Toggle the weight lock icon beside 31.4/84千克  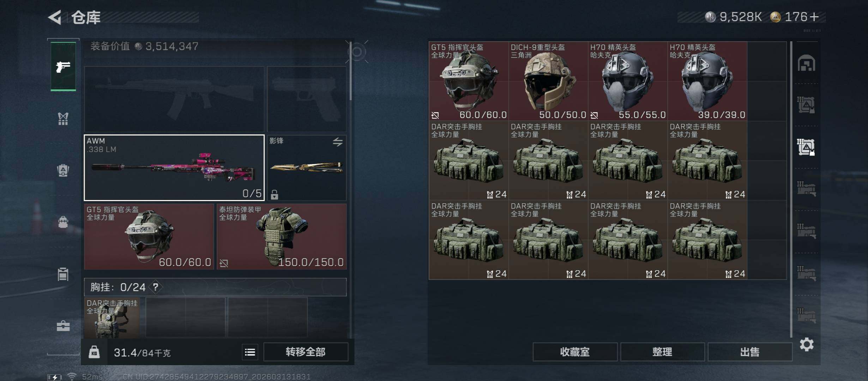[x=94, y=352]
